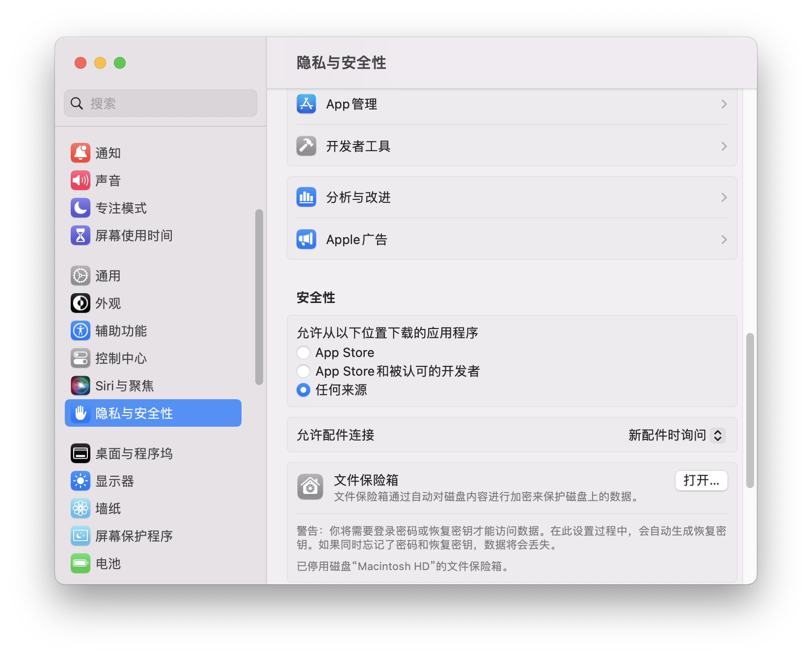Image resolution: width=812 pixels, height=657 pixels.
Task: 点击侧边栏 Siri 与聚焦图标
Action: pyautogui.click(x=81, y=386)
